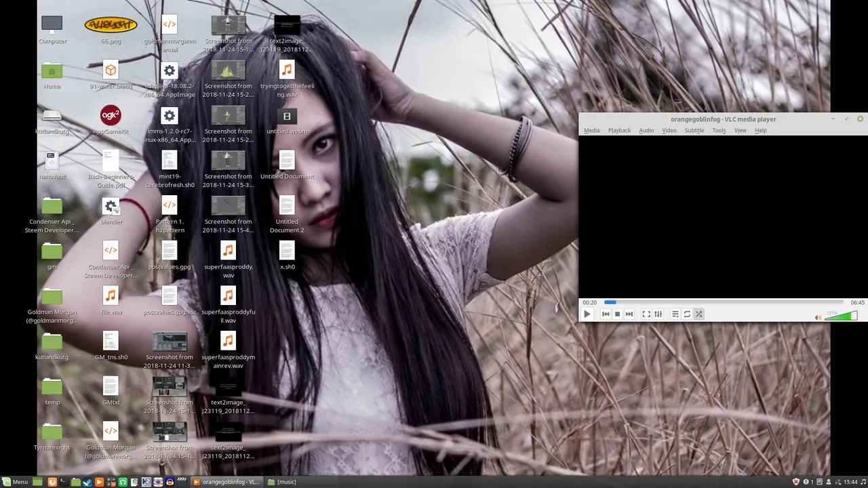Image resolution: width=868 pixels, height=488 pixels.
Task: Click VLC elapsed time 00:20
Action: [590, 302]
